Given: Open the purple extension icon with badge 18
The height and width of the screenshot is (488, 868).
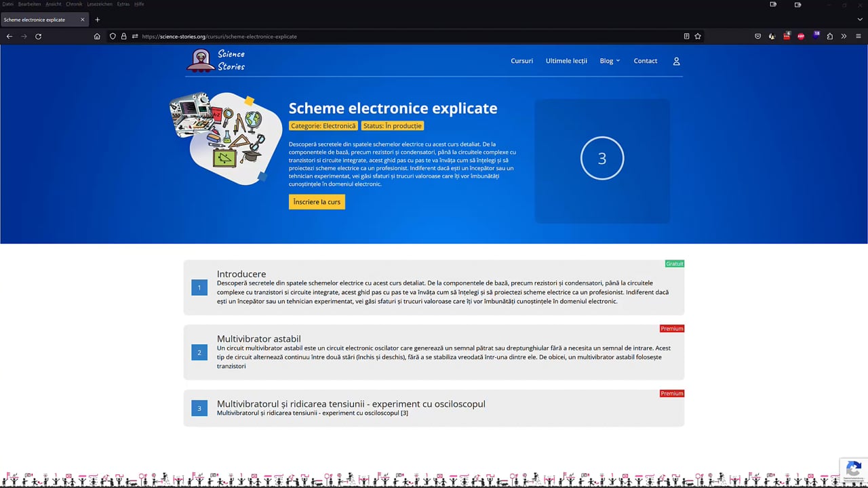Looking at the screenshot, I should (x=815, y=36).
